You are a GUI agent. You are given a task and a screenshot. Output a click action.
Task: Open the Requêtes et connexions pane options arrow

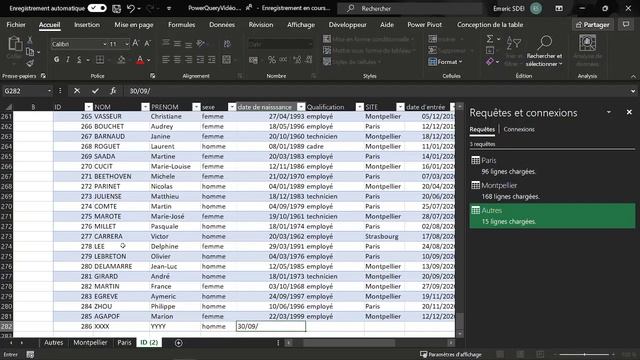tap(609, 112)
